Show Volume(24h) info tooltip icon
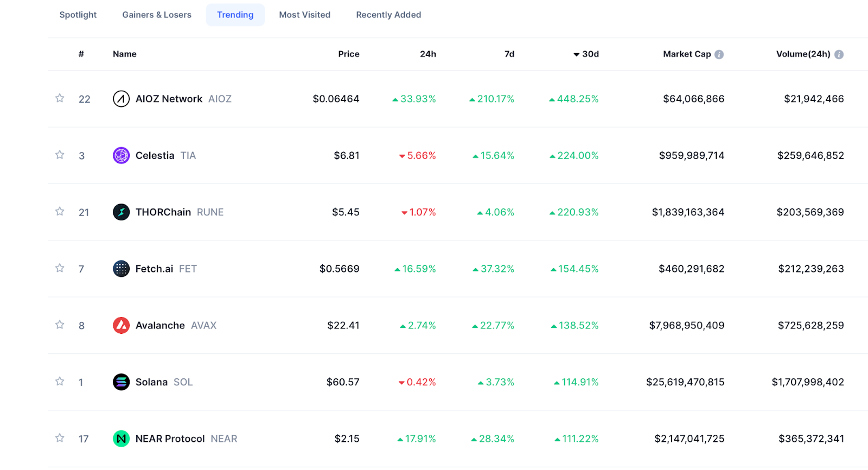This screenshot has height=470, width=868. 839,54
